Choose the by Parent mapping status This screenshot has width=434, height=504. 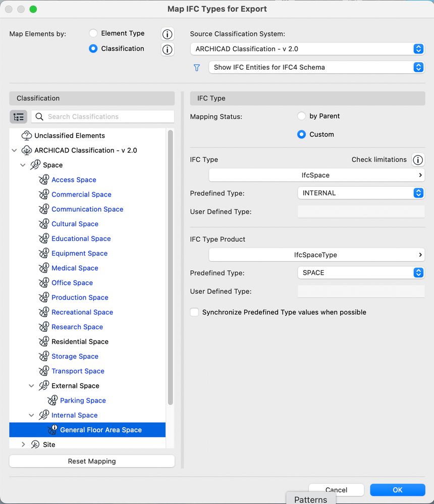(x=301, y=116)
